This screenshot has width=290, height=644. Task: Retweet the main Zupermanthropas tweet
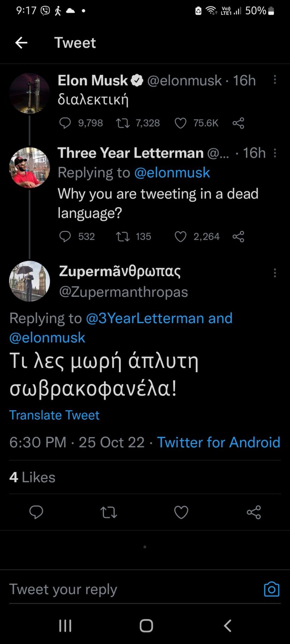109,512
